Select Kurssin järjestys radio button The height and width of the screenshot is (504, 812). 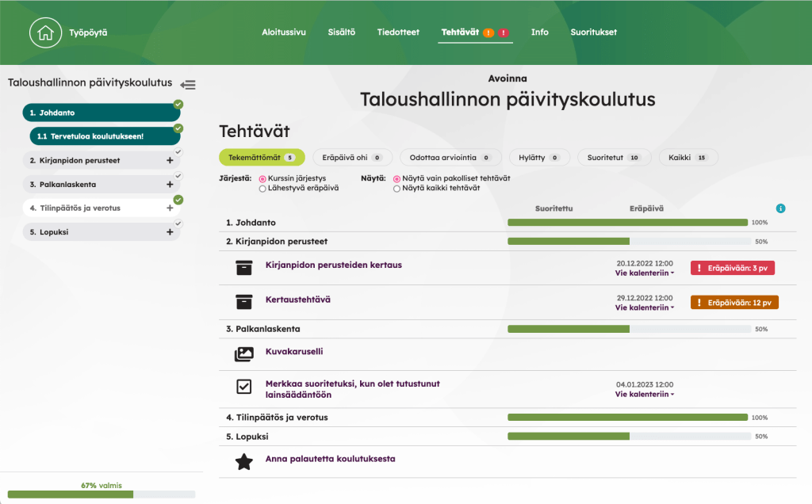[262, 179]
